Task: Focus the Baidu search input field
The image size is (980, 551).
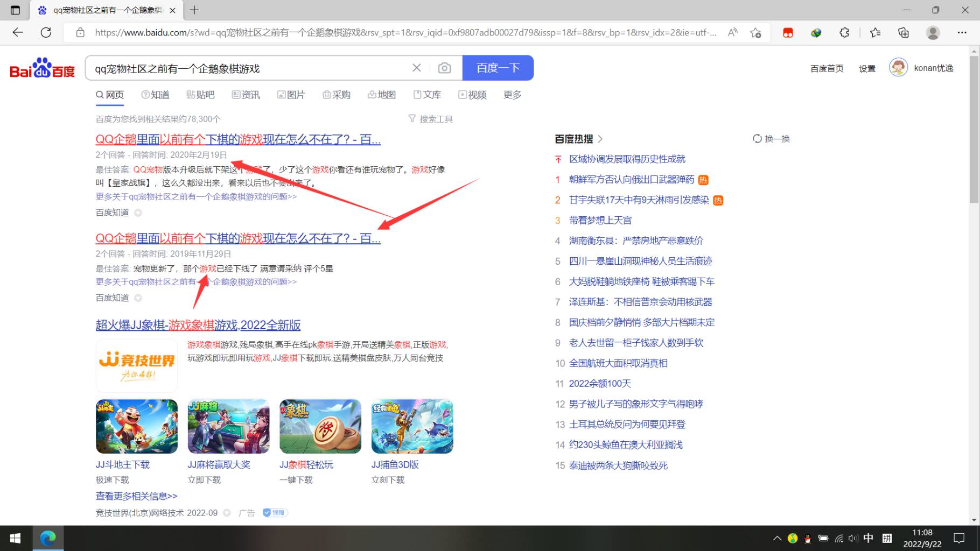Action: coord(248,68)
